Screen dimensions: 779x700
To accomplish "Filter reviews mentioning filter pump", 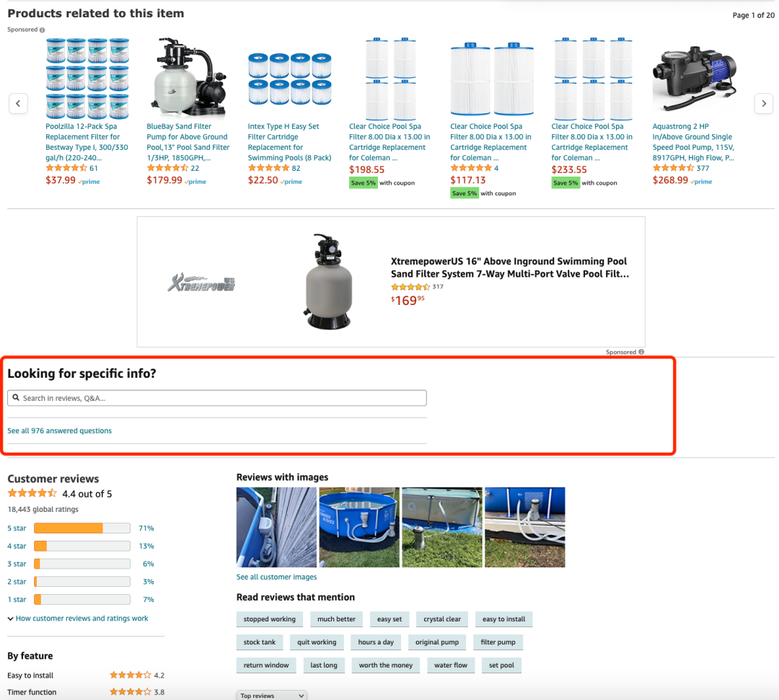I will tap(498, 642).
